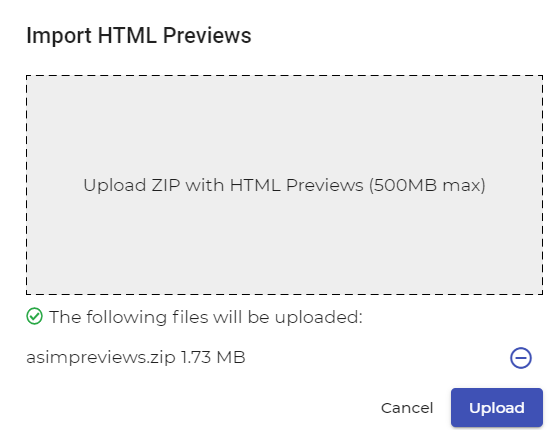Click the green checkmark validation icon

click(34, 316)
